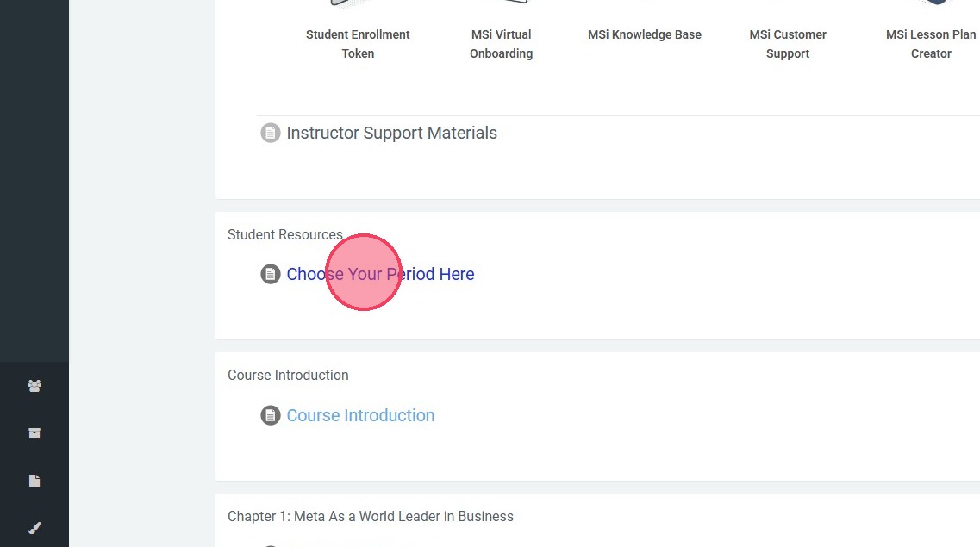Click the page icon next to Course Introduction link

(x=271, y=415)
